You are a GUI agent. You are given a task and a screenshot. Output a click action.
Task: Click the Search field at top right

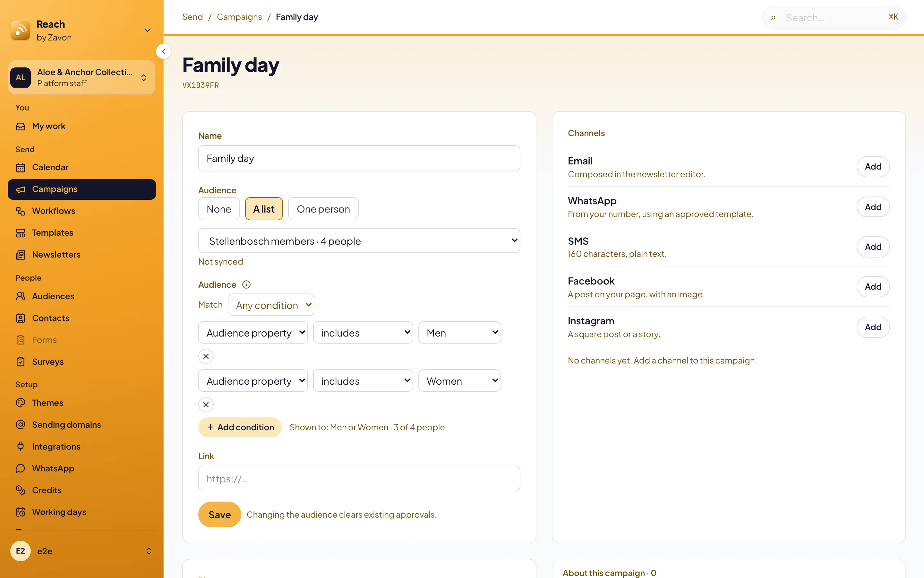[834, 18]
